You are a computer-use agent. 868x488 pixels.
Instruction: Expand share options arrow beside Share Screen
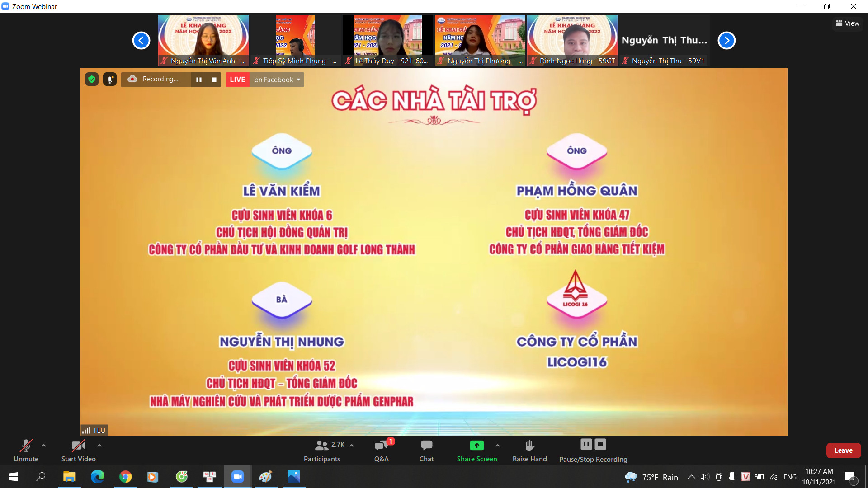pos(498,446)
